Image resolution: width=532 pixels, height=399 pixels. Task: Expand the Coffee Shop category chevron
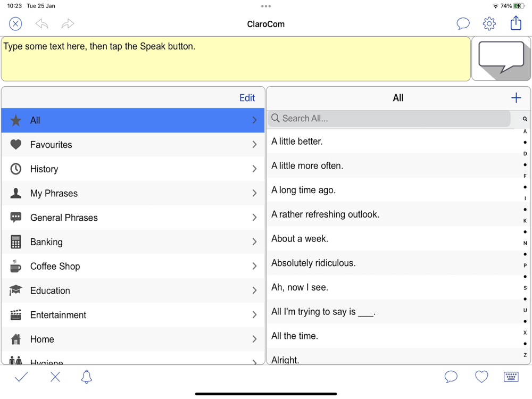tap(254, 266)
